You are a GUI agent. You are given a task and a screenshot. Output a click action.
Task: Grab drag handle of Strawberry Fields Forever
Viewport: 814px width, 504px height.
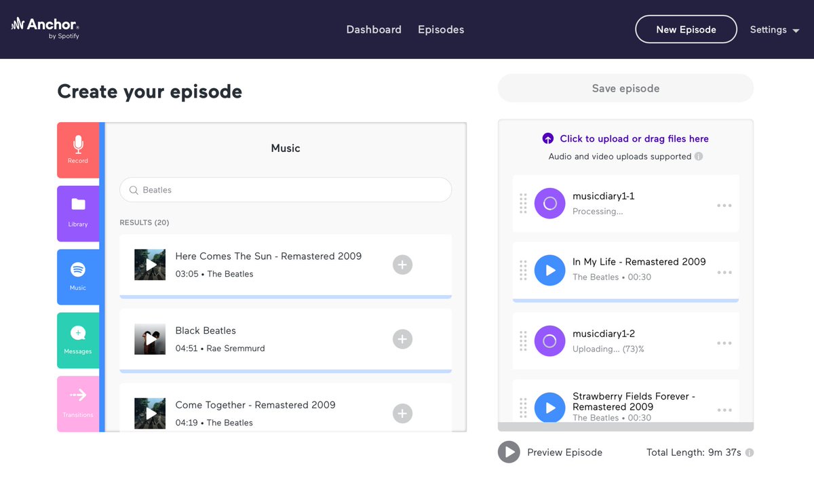coord(523,408)
